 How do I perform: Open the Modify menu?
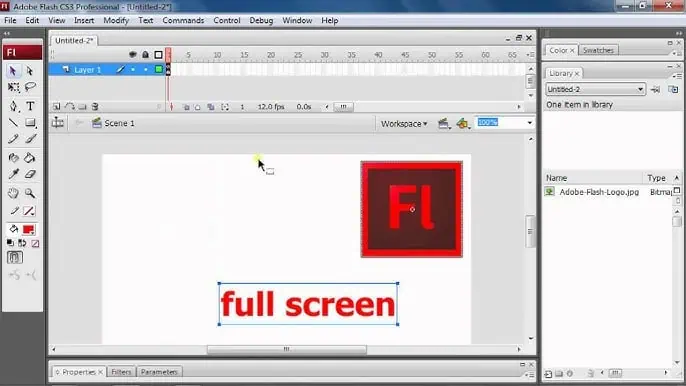[x=116, y=21]
